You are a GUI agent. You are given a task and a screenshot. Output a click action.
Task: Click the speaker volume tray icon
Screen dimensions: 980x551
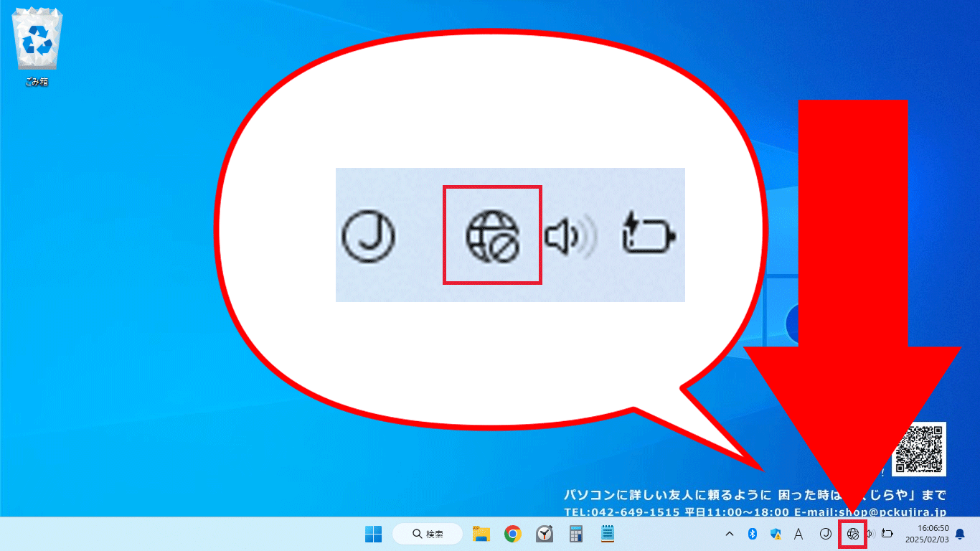pos(870,534)
